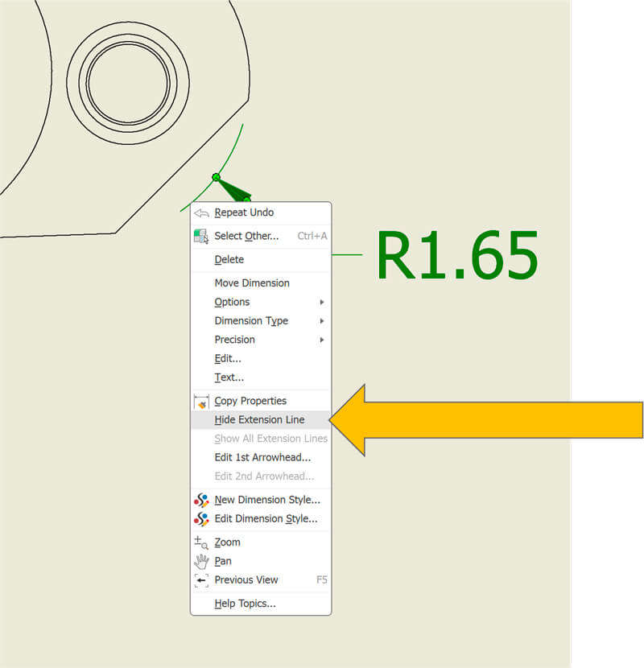
Task: Click the Edit Dimension Style icon
Action: [201, 519]
